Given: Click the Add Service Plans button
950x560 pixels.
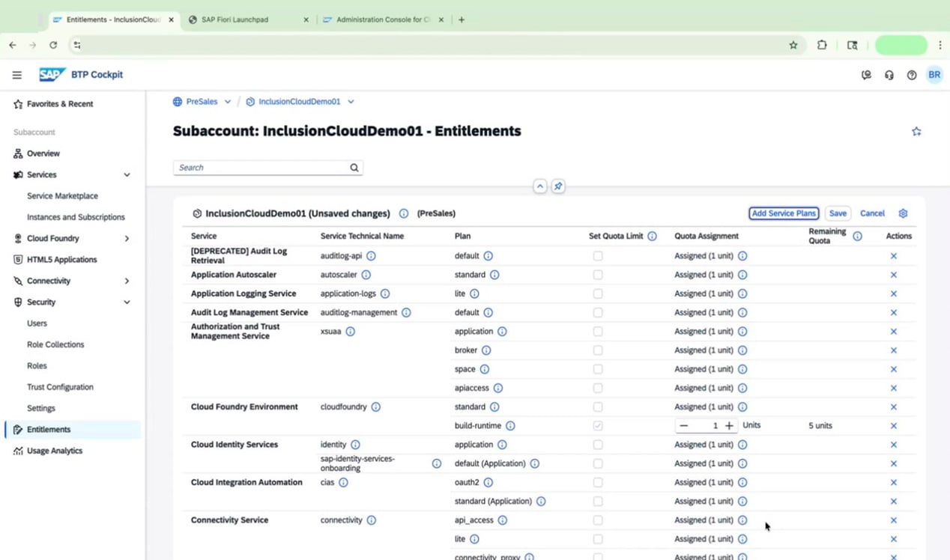Looking at the screenshot, I should [784, 213].
